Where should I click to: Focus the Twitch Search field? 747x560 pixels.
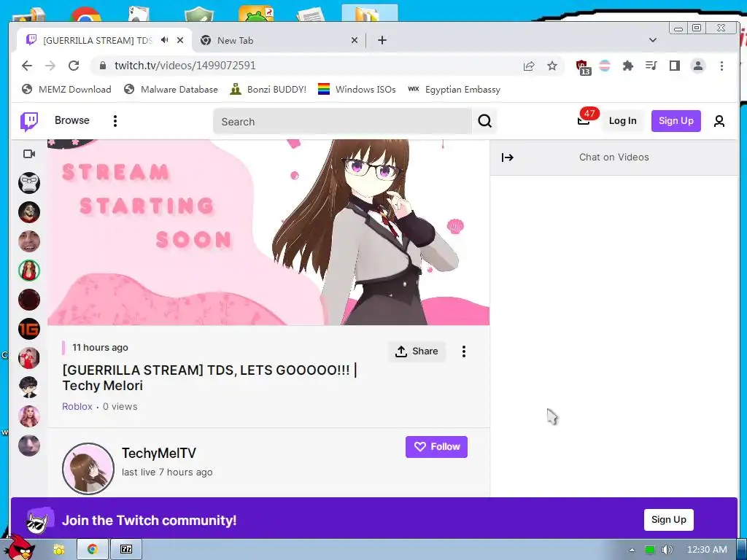pos(342,122)
